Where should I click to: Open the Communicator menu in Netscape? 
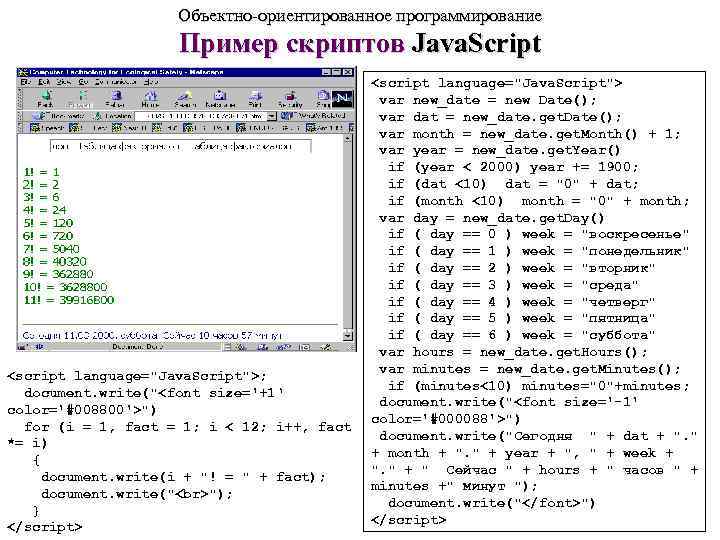pos(115,82)
